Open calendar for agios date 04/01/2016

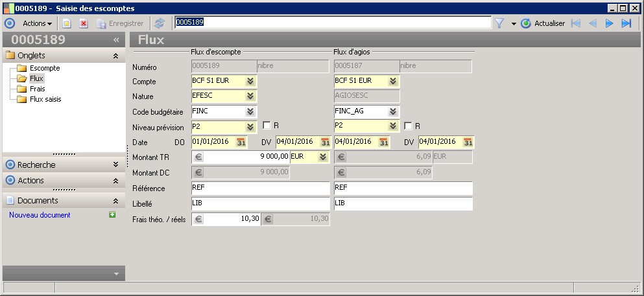(x=383, y=142)
